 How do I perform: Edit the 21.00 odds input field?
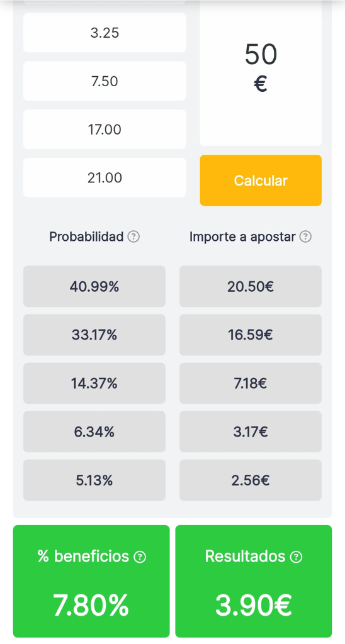pyautogui.click(x=105, y=177)
